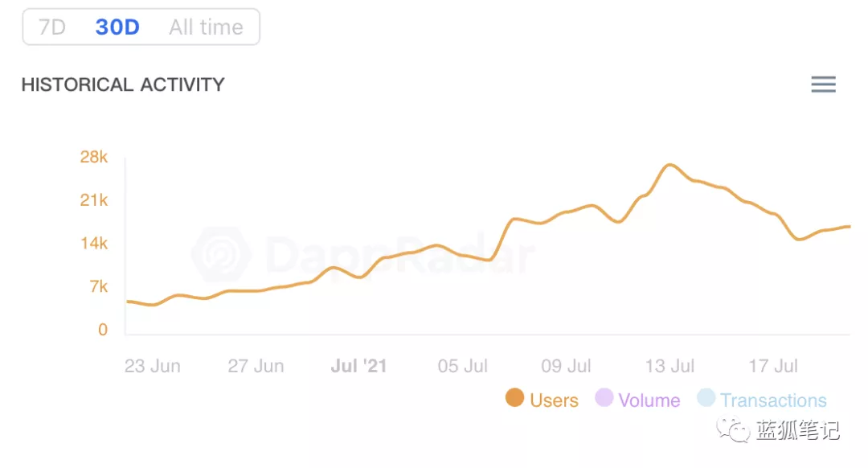Click the orange Users legend dot
Viewport: 868px width, 468px height.
(515, 397)
